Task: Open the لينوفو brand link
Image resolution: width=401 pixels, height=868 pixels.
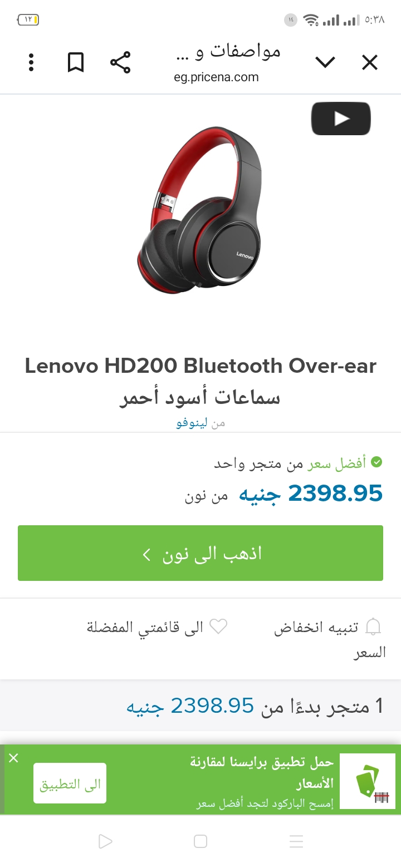Action: 192,423
